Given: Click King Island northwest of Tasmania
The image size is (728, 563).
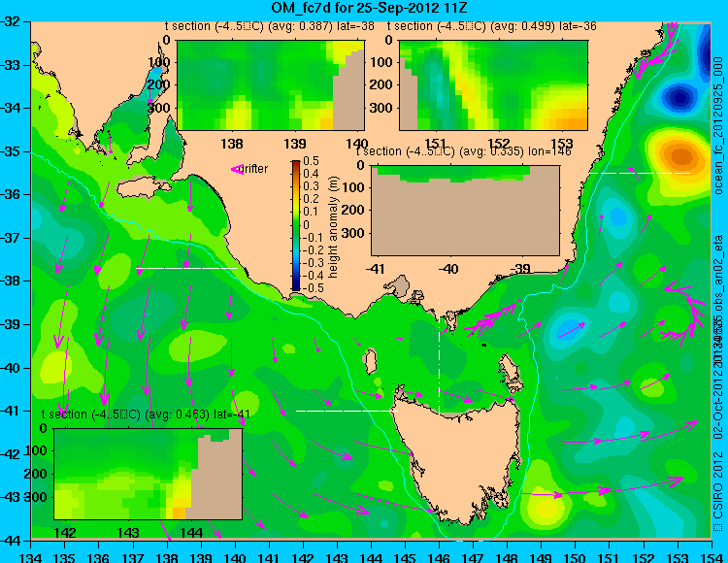Looking at the screenshot, I should click(370, 362).
